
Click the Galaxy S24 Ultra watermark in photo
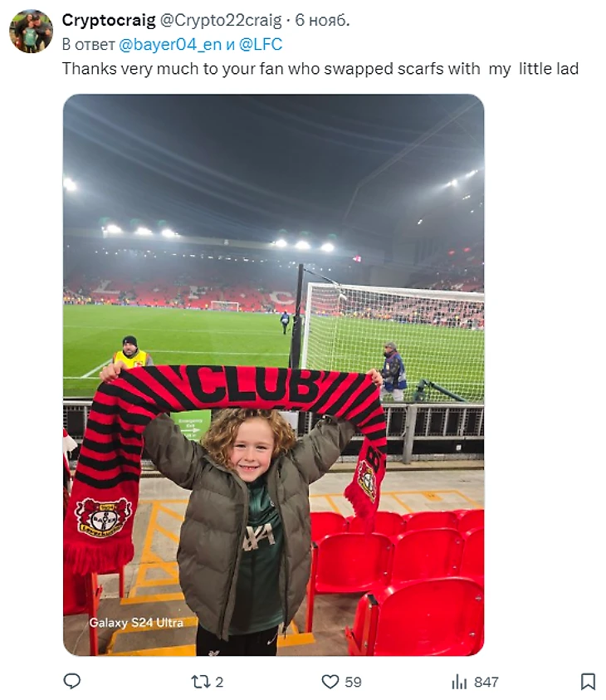pos(135,622)
